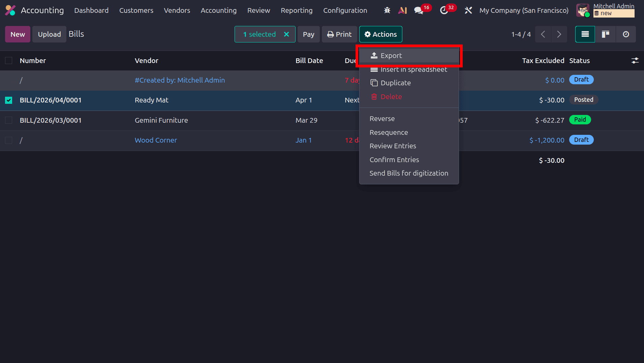Open the Vendors menu

point(177,10)
